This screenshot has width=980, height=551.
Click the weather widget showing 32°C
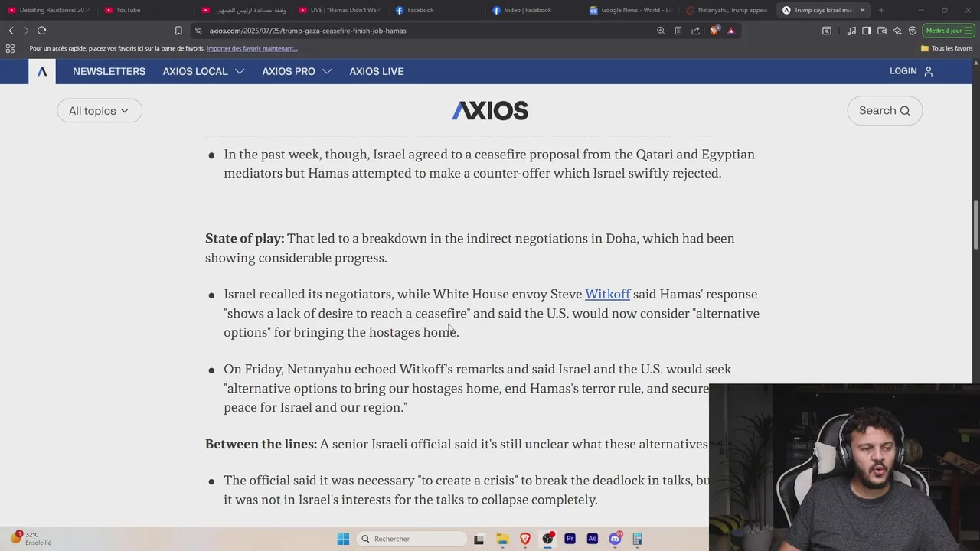tap(31, 538)
